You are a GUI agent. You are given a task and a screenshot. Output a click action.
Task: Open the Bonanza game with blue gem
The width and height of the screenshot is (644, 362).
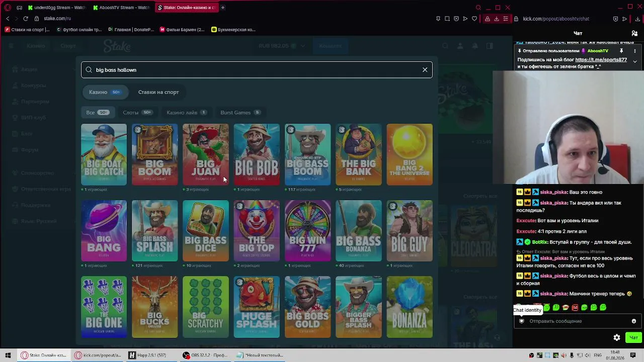click(410, 307)
